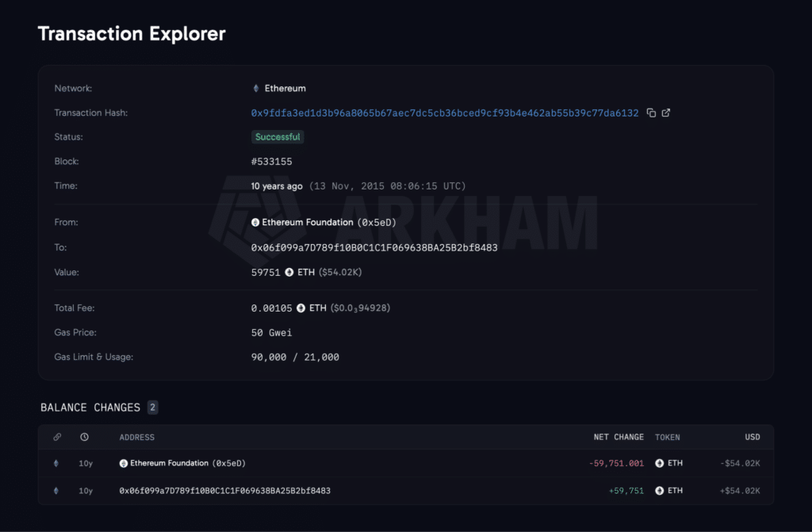Click the Ethereum chain icon in the 0x06f099a7 row

click(56, 491)
